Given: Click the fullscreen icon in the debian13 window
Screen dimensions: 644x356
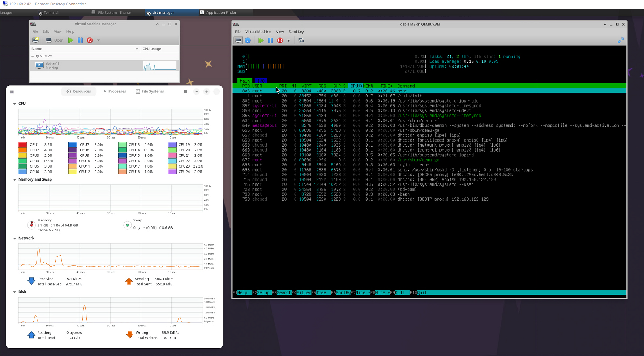Looking at the screenshot, I should click(x=621, y=40).
